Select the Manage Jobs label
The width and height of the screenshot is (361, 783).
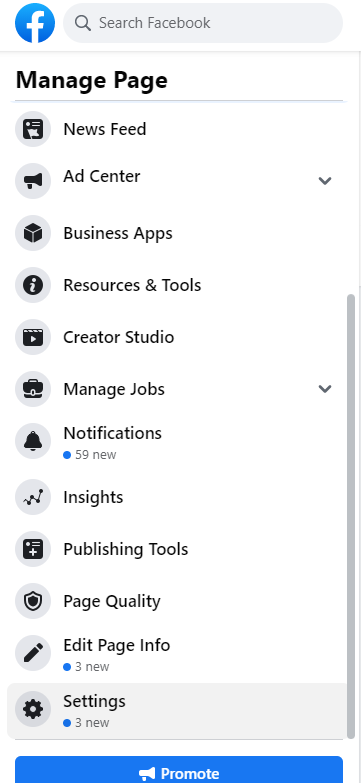coord(114,389)
